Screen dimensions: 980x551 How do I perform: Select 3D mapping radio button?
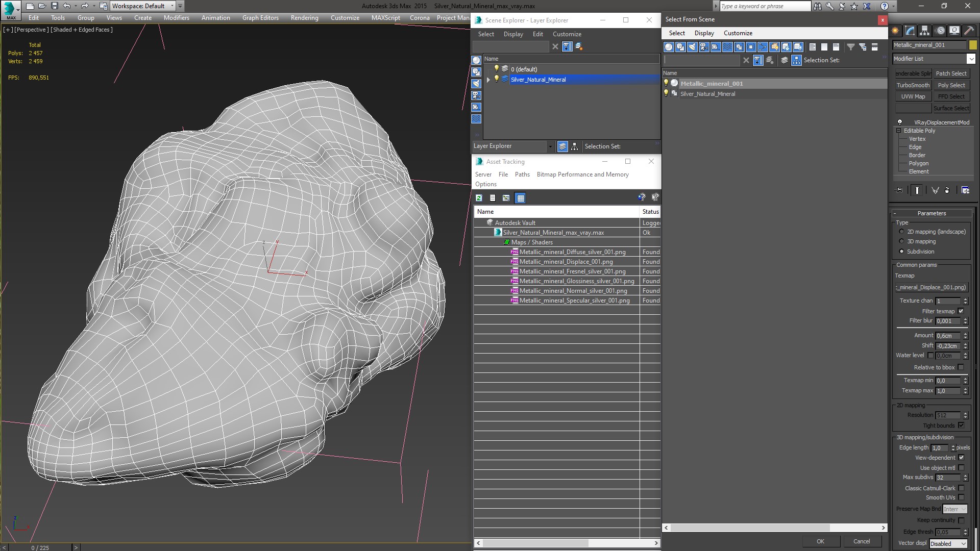point(901,241)
